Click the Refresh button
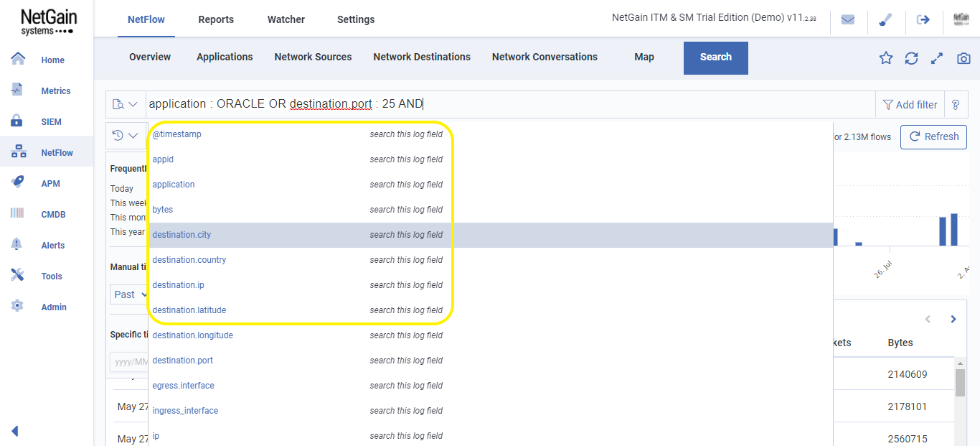Viewport: 980px width, 446px height. coord(933,136)
